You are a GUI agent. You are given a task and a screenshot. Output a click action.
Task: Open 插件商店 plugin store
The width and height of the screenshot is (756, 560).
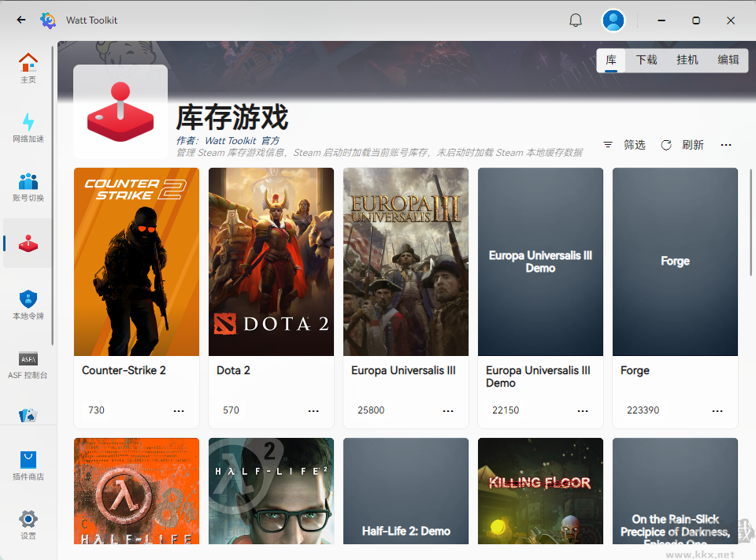pos(28,465)
